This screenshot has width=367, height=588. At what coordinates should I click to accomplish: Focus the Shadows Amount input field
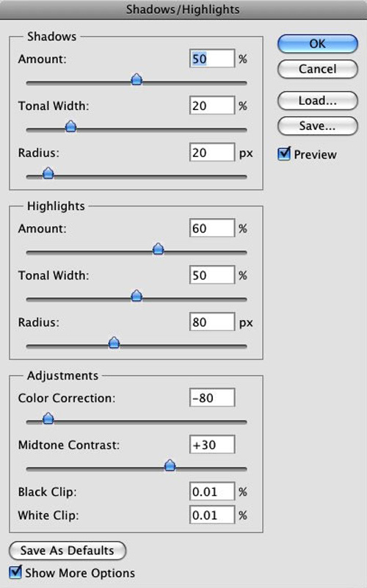(212, 59)
